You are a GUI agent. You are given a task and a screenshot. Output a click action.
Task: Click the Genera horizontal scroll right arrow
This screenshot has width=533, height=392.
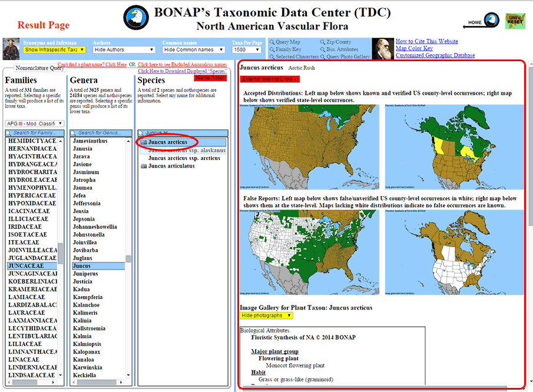[x=121, y=382]
